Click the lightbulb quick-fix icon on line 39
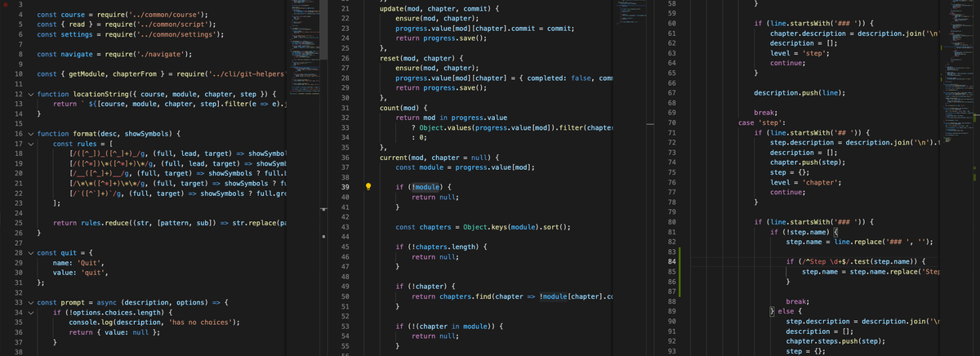 [368, 186]
